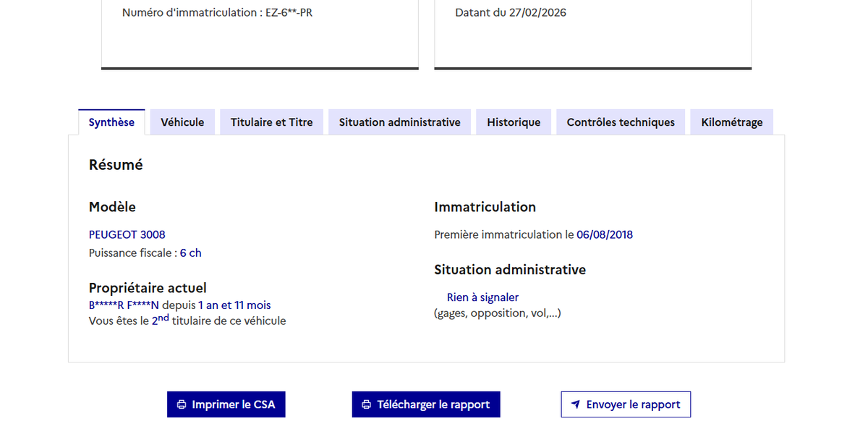Click the first registration date 06/08/2018
This screenshot has width=868, height=437.
[605, 234]
